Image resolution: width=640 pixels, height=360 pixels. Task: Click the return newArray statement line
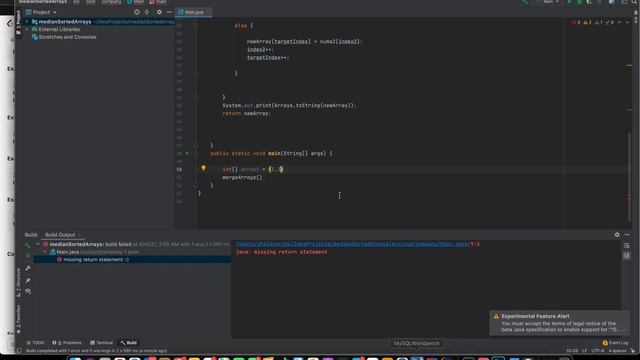pos(246,113)
